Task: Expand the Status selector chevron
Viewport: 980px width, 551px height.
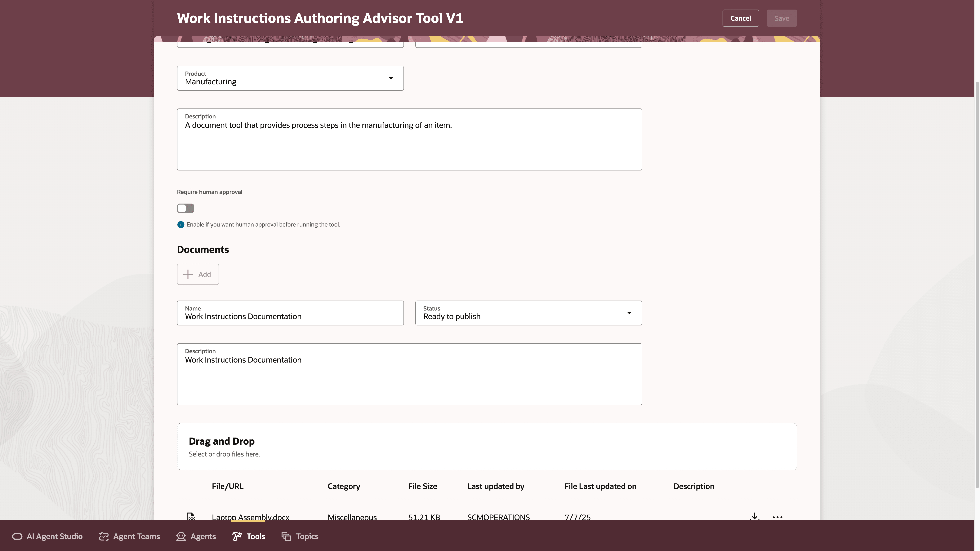Action: pyautogui.click(x=629, y=313)
